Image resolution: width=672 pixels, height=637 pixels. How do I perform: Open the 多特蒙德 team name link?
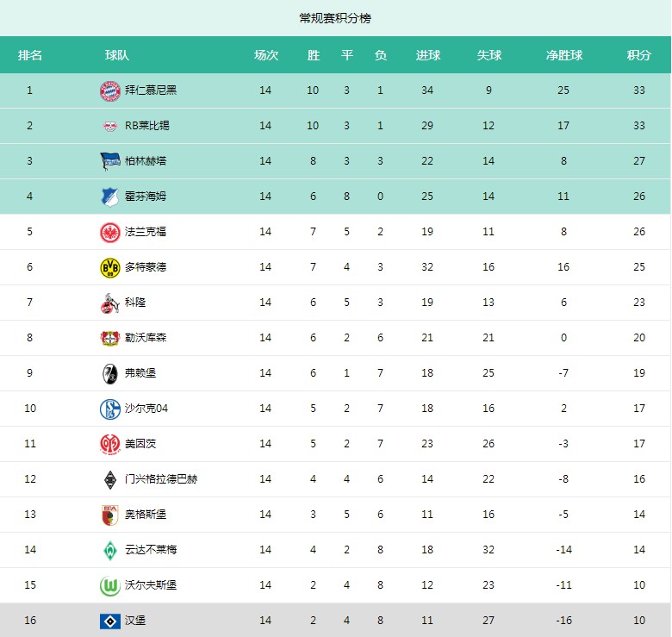click(x=146, y=267)
